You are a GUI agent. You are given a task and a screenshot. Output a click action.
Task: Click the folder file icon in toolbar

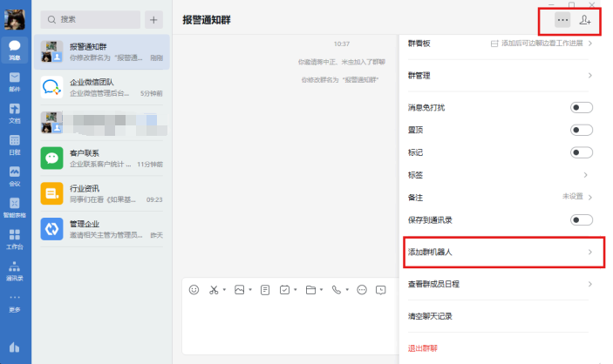(310, 290)
